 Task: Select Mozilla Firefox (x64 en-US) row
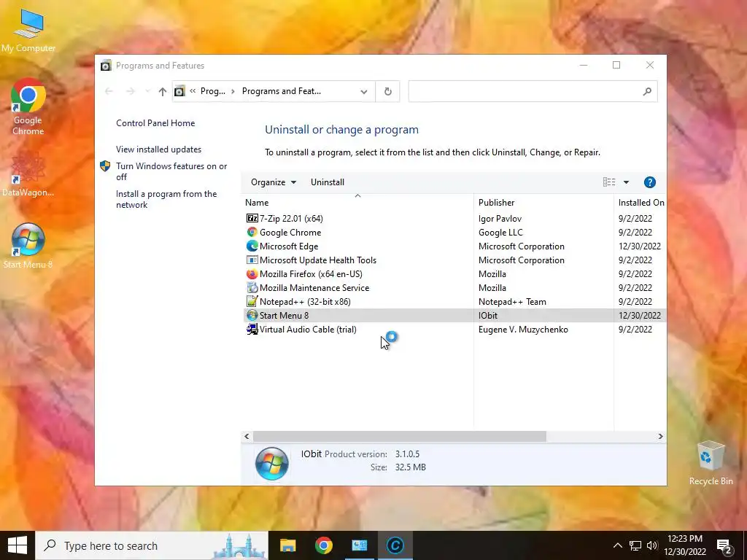click(455, 274)
